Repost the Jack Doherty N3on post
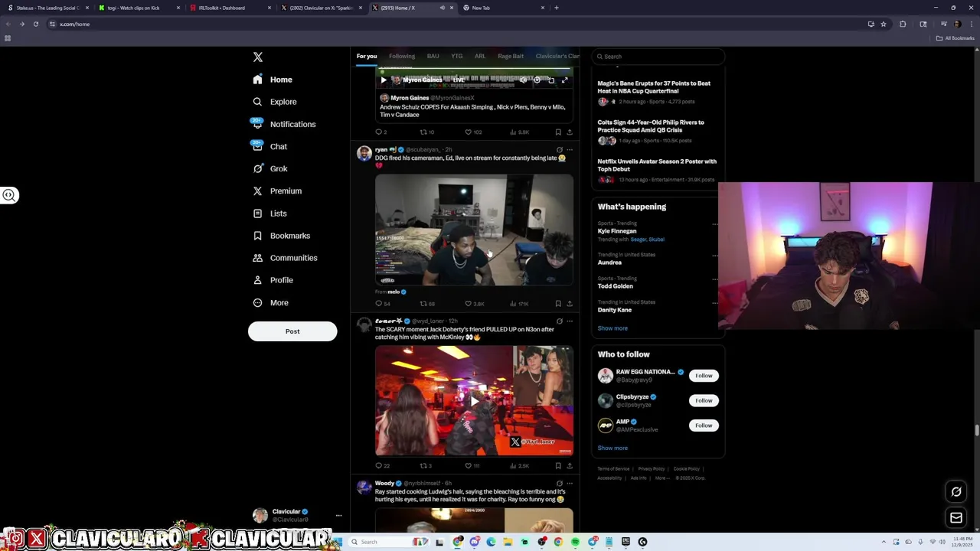This screenshot has width=980, height=551. (426, 465)
